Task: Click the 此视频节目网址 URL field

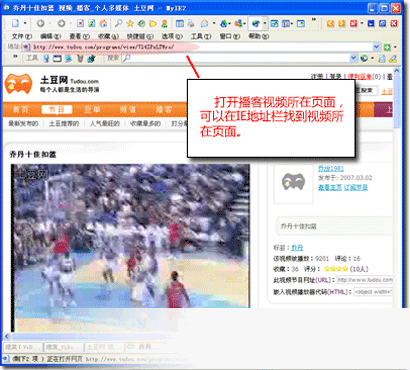Action: [365, 280]
